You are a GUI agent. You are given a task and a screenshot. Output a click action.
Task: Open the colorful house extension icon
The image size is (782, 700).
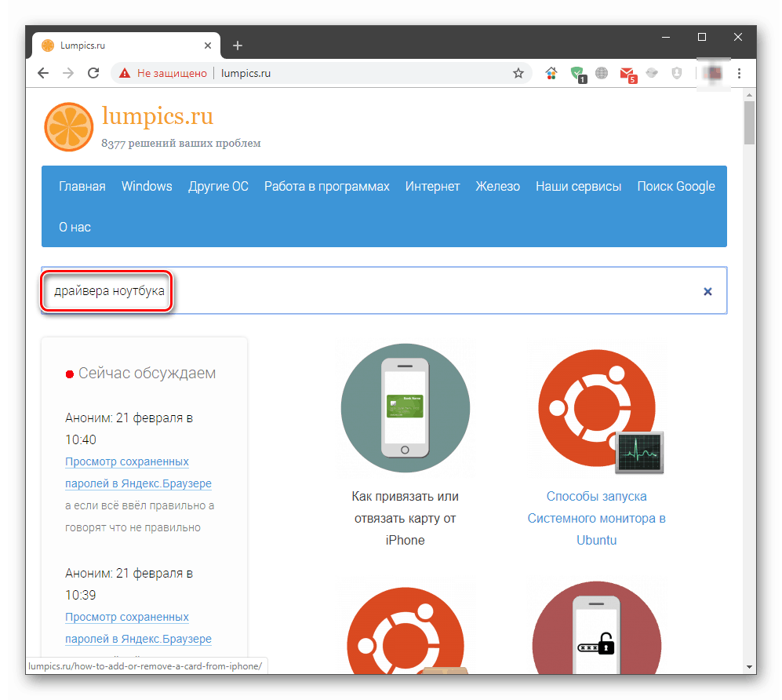tap(551, 73)
